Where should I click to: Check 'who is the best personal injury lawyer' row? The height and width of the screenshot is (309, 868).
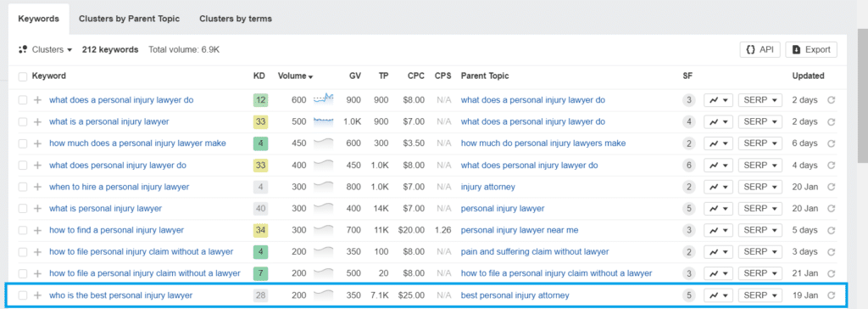(x=23, y=295)
